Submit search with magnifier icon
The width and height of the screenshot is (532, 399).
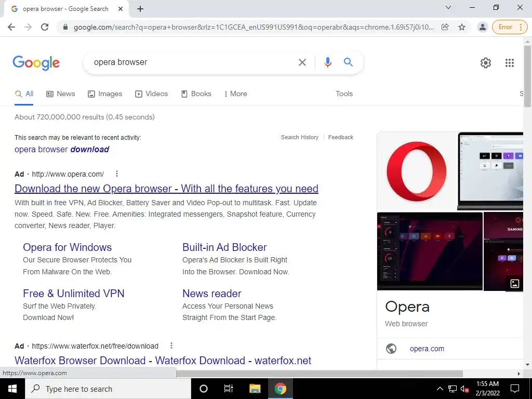click(x=348, y=62)
